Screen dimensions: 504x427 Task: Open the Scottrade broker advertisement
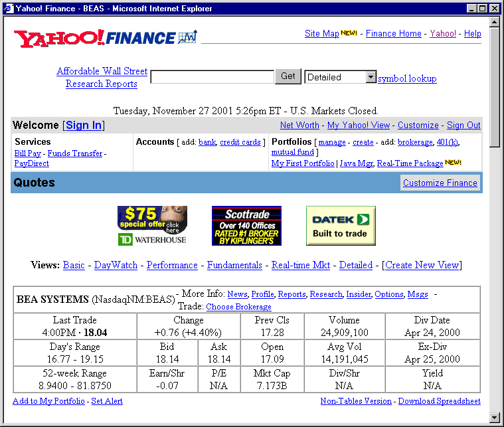246,226
